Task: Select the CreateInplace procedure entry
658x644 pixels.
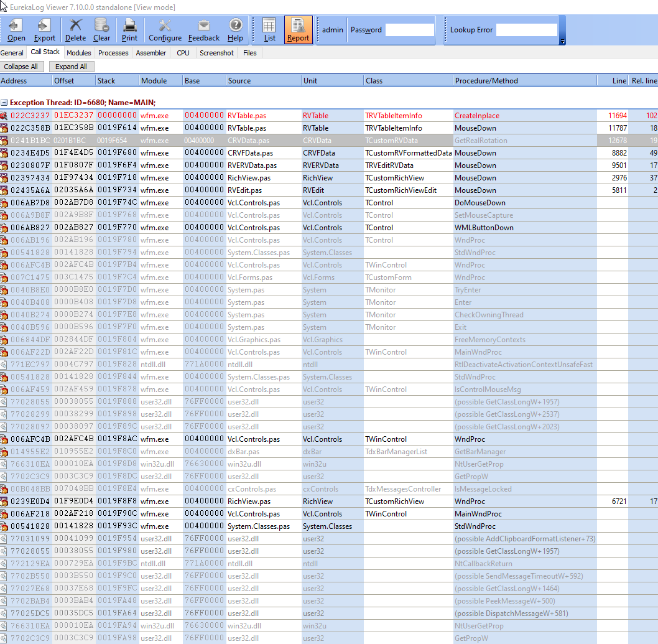Action: (x=477, y=116)
